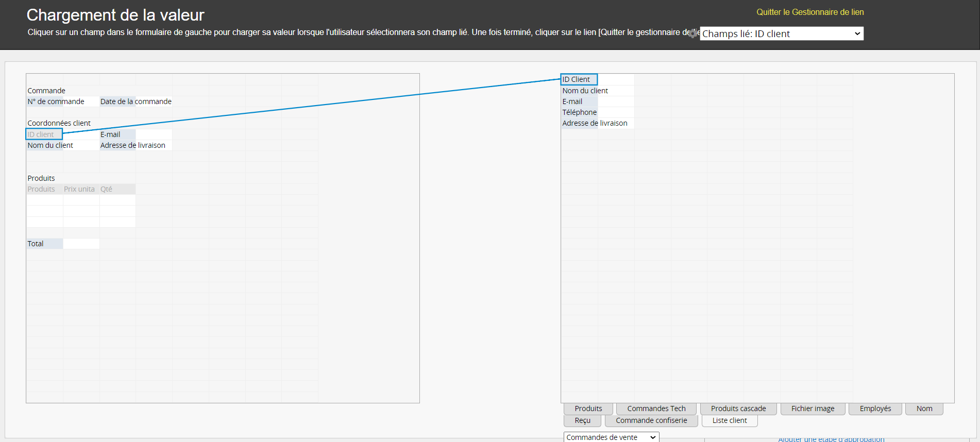Switch to Commande confiserie tab
This screenshot has width=980, height=442.
(651, 420)
